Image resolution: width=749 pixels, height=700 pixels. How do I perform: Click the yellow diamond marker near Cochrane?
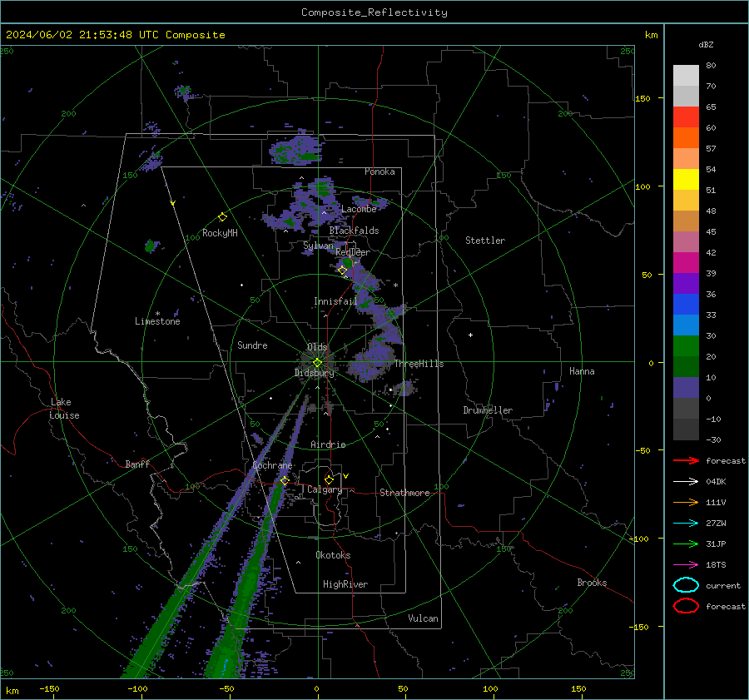[285, 480]
